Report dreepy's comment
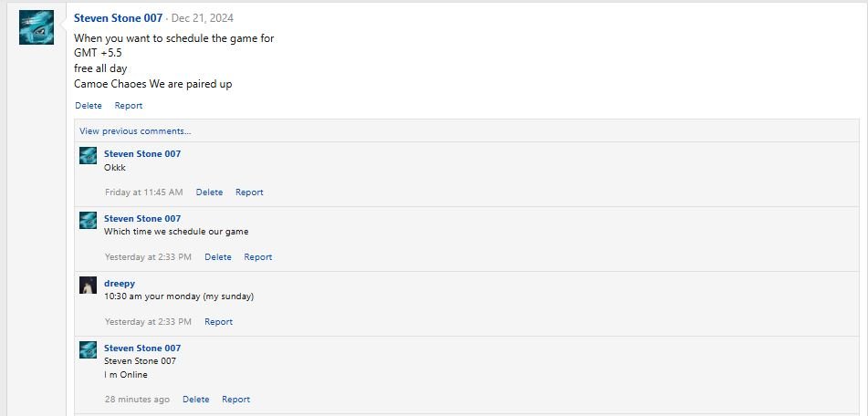Image resolution: width=868 pixels, height=416 pixels. [218, 322]
